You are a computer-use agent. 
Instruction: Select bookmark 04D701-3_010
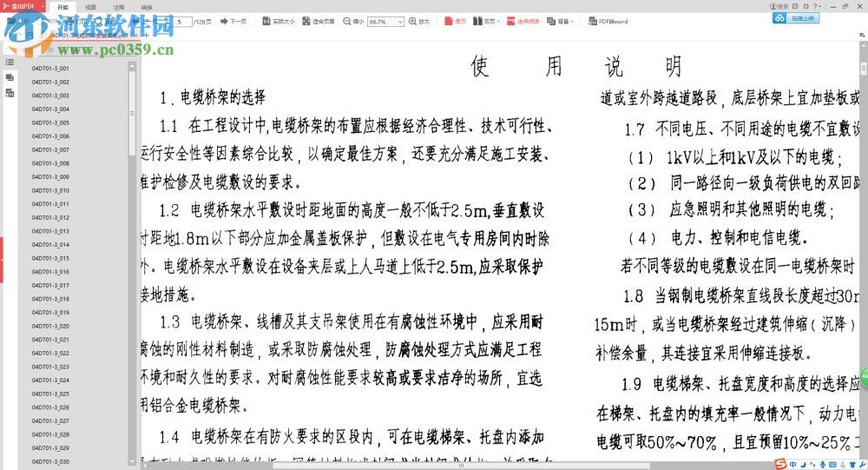(x=50, y=190)
